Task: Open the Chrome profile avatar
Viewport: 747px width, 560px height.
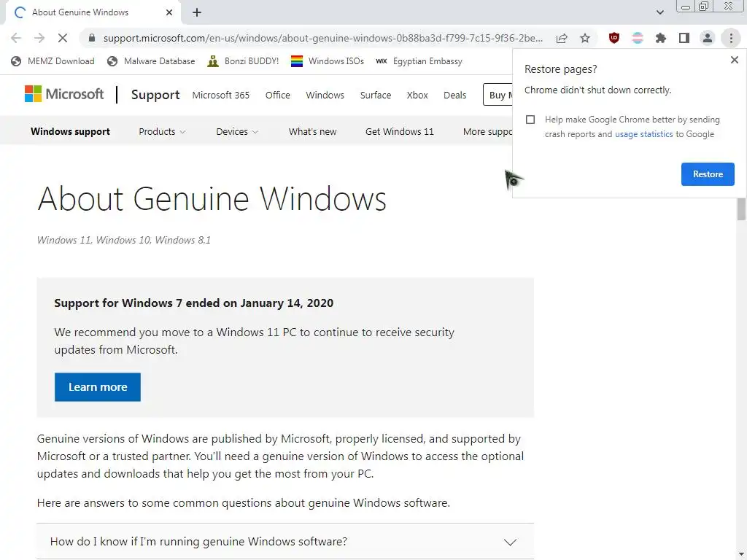Action: point(708,38)
